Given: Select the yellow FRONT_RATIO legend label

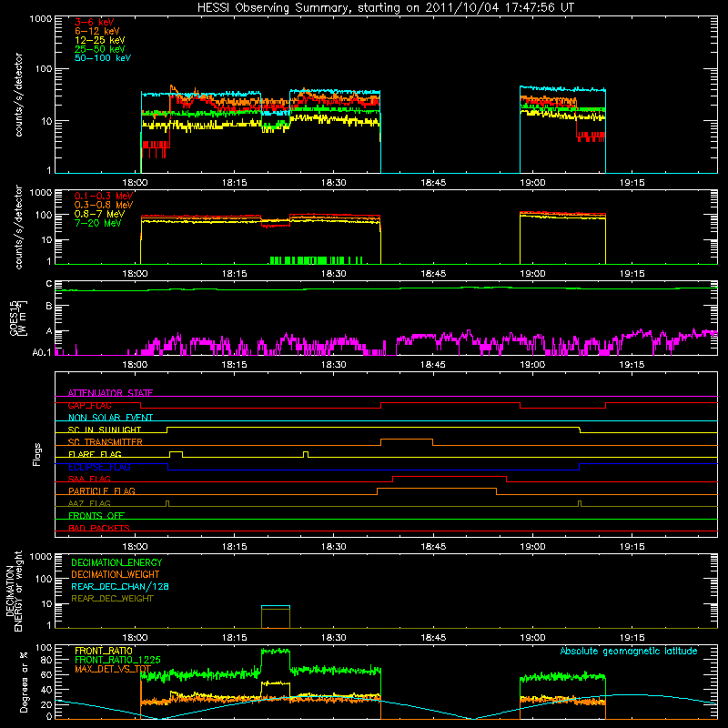Looking at the screenshot, I should [104, 651].
